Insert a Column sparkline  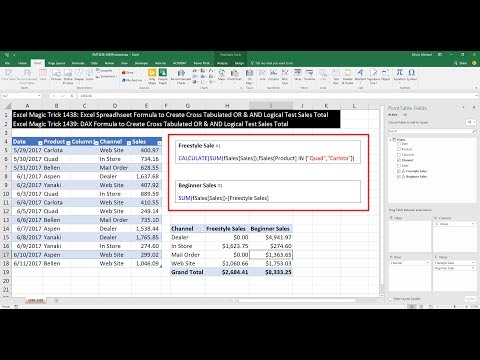(273, 75)
